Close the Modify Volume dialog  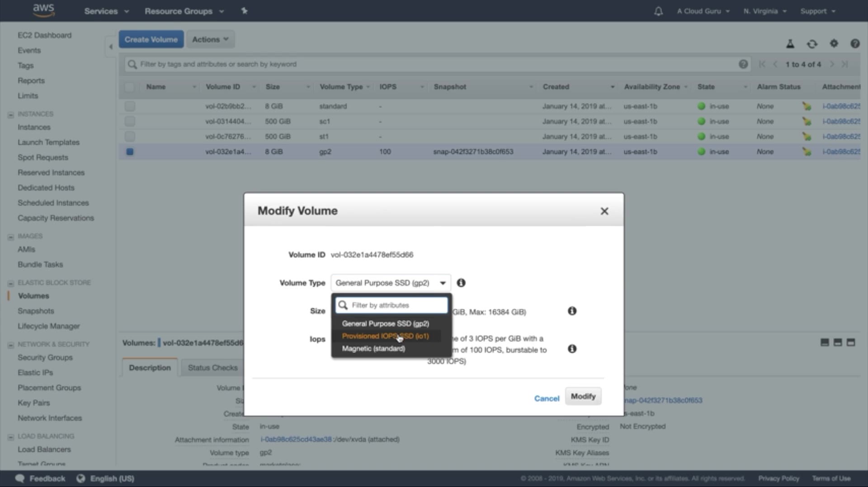click(x=604, y=211)
